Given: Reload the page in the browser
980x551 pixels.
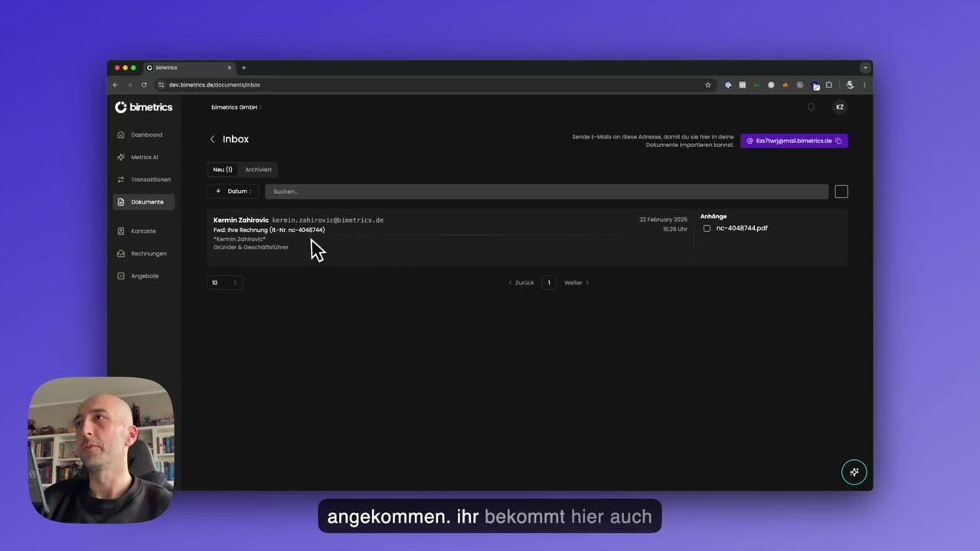Looking at the screenshot, I should (144, 85).
